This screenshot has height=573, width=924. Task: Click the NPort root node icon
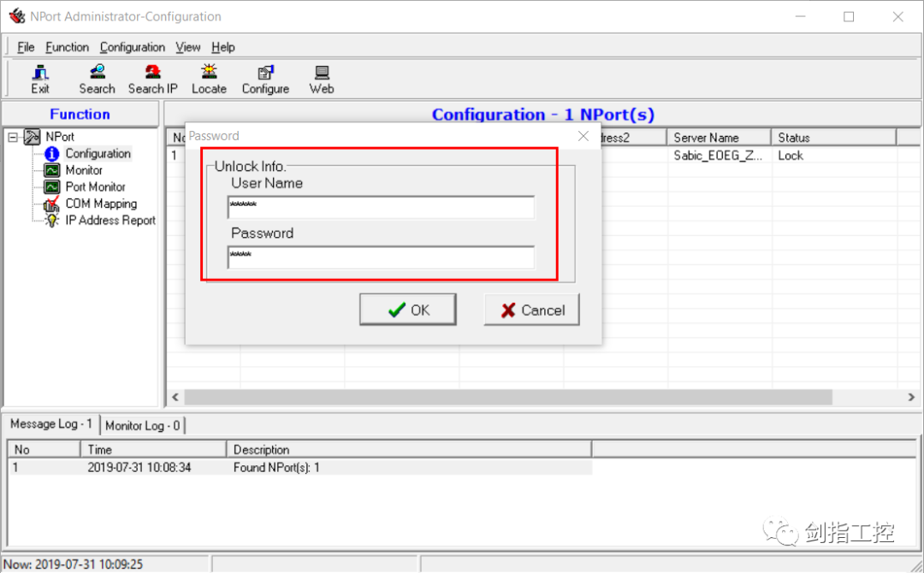[32, 137]
